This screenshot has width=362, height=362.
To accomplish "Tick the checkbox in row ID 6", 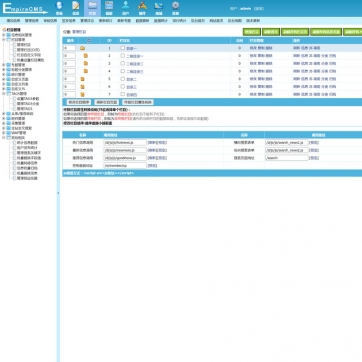I will coord(123,87).
